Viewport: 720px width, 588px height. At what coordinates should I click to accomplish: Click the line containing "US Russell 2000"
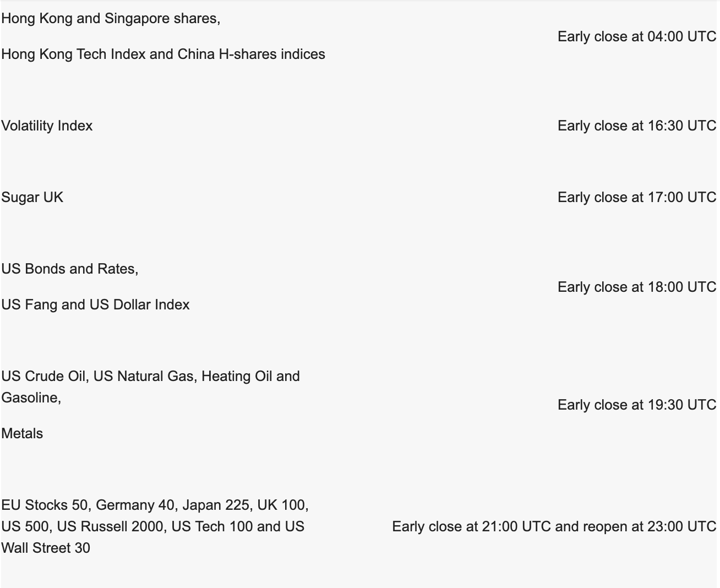point(152,527)
